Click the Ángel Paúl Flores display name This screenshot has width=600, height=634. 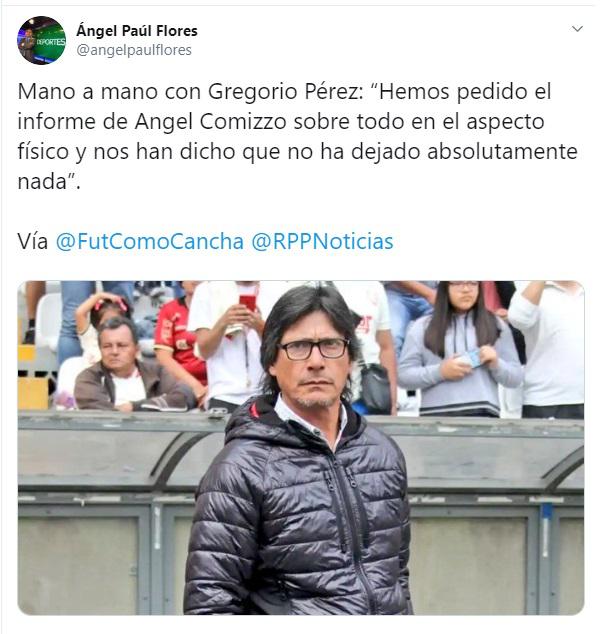point(137,31)
